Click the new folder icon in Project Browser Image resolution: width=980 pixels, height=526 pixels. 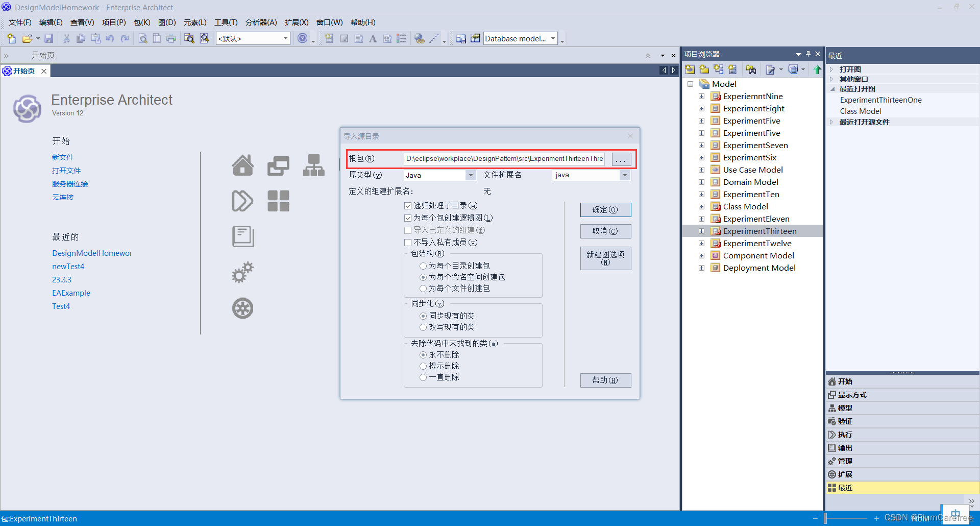(704, 69)
